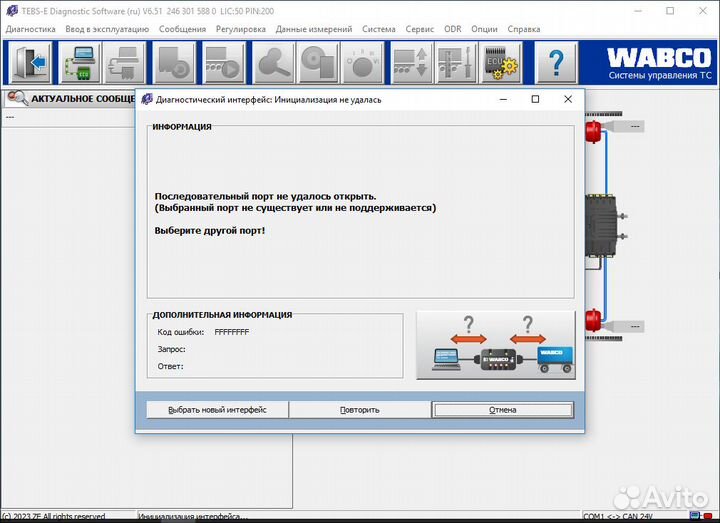Click the greyed pressure gauge toolbar icon
The image size is (720, 523).
362,62
